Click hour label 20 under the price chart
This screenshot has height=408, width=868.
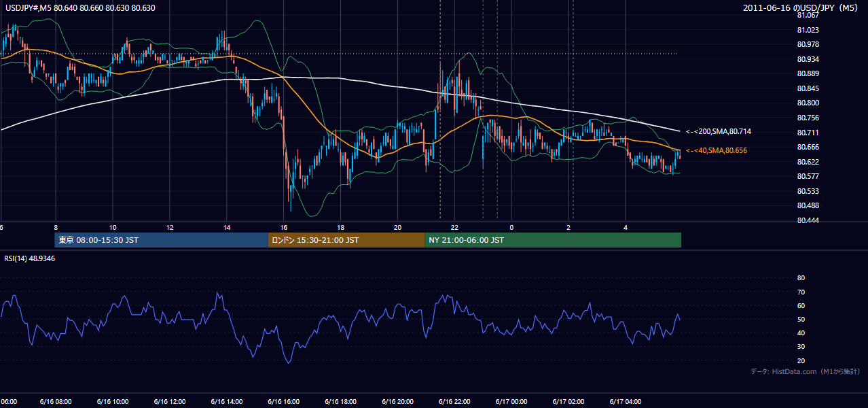398,227
